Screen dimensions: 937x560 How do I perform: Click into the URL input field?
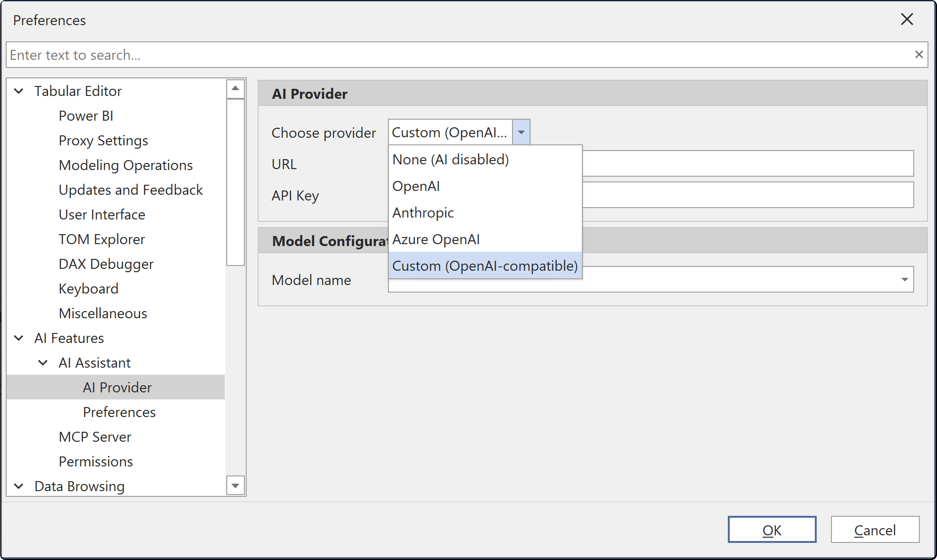748,163
